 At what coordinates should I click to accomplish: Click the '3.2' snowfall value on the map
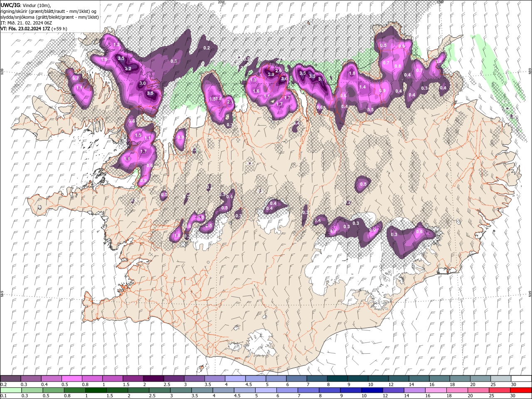[128, 69]
